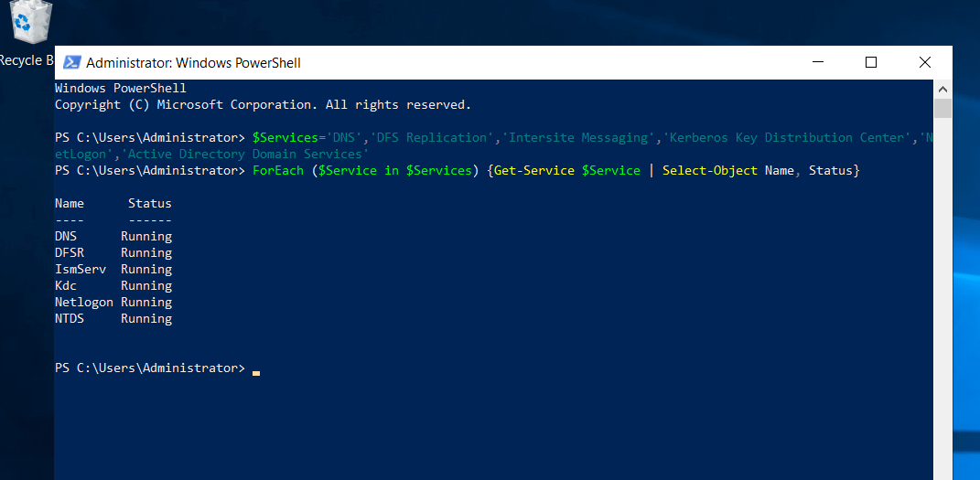This screenshot has height=480, width=980.
Task: Maximize the PowerShell window
Action: coord(870,62)
